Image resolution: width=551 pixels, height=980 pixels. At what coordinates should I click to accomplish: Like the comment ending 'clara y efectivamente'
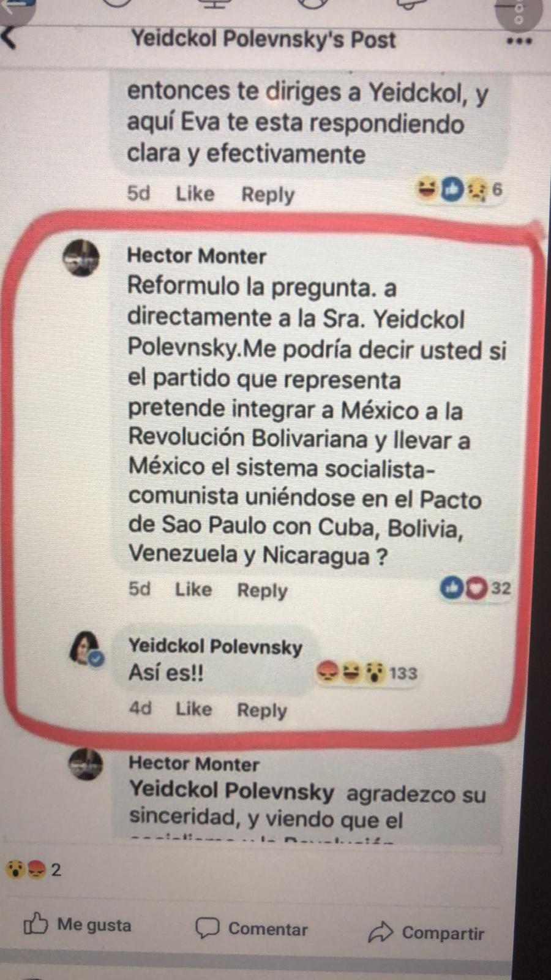click(x=195, y=194)
